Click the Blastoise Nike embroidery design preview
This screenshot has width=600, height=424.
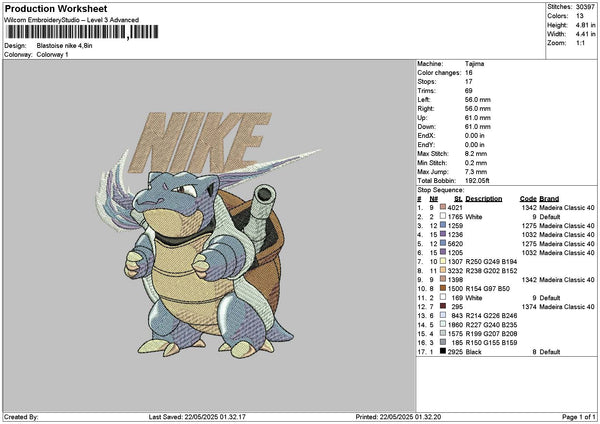209,235
